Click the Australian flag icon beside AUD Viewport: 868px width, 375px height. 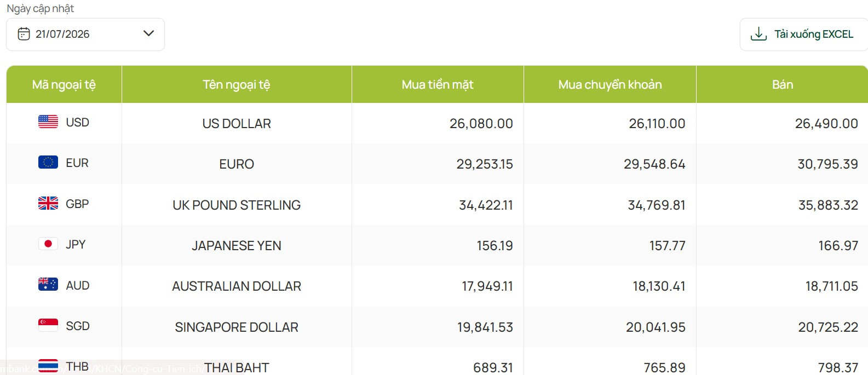48,284
